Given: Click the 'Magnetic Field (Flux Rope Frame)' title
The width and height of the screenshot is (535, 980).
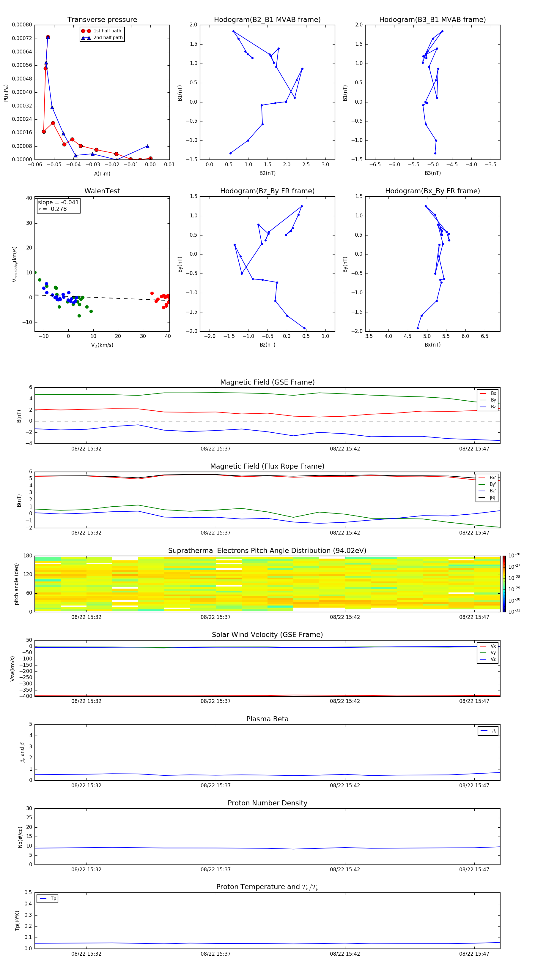Looking at the screenshot, I should pos(267,467).
